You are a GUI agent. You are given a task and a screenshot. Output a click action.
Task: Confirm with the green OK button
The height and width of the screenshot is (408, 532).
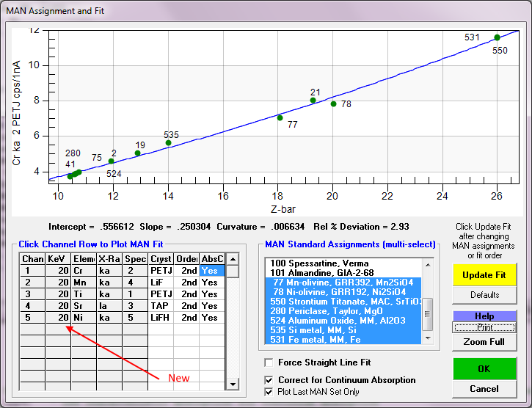484,369
